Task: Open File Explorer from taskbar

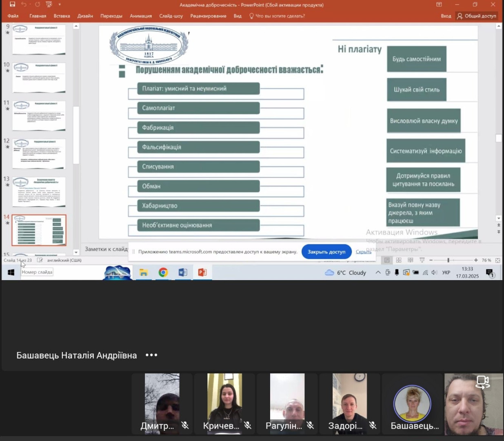Action: (143, 272)
